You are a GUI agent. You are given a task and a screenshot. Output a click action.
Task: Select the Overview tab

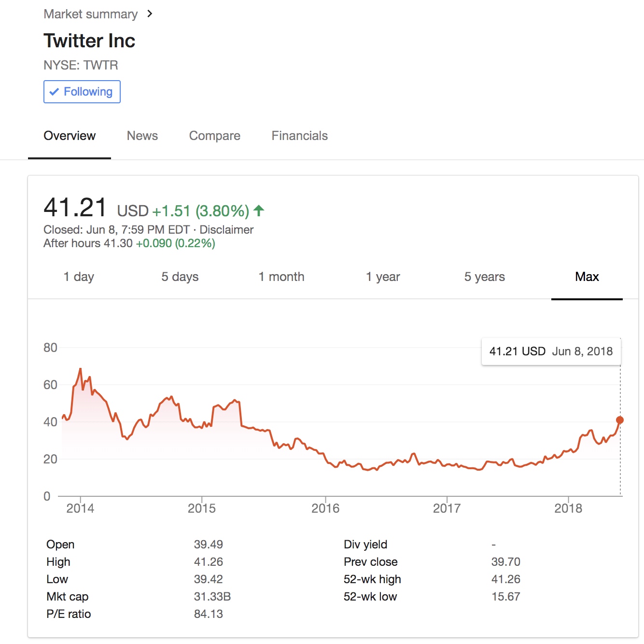point(70,136)
